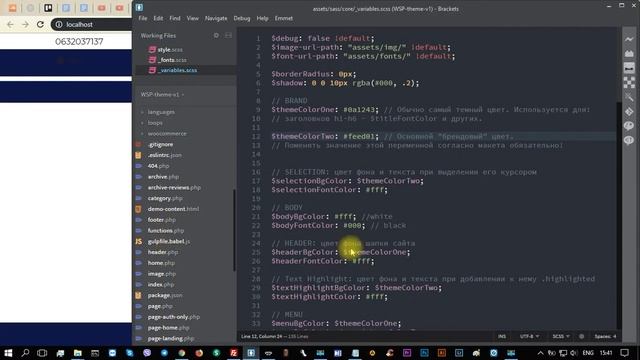Click the volume icon in system tray
This screenshot has width=640, height=360.
click(574, 353)
